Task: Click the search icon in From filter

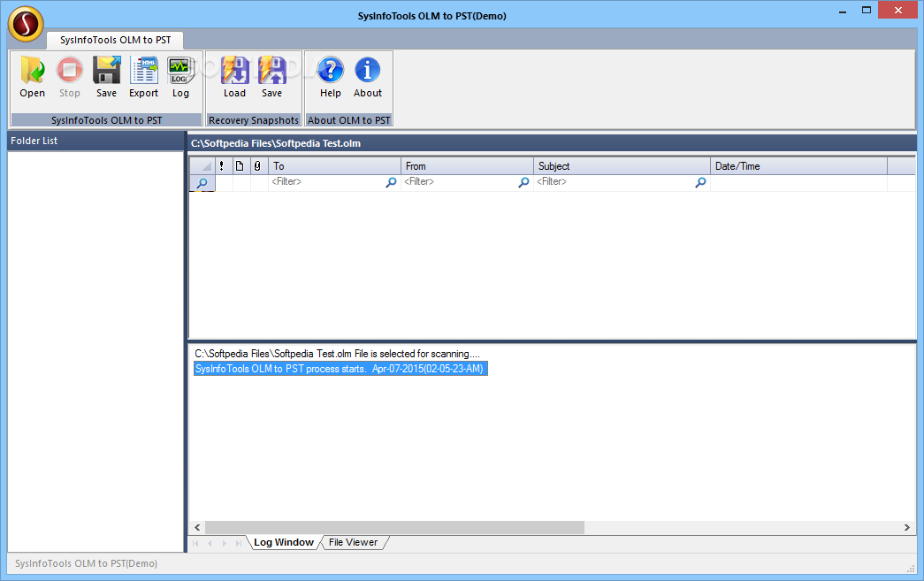Action: [x=523, y=183]
